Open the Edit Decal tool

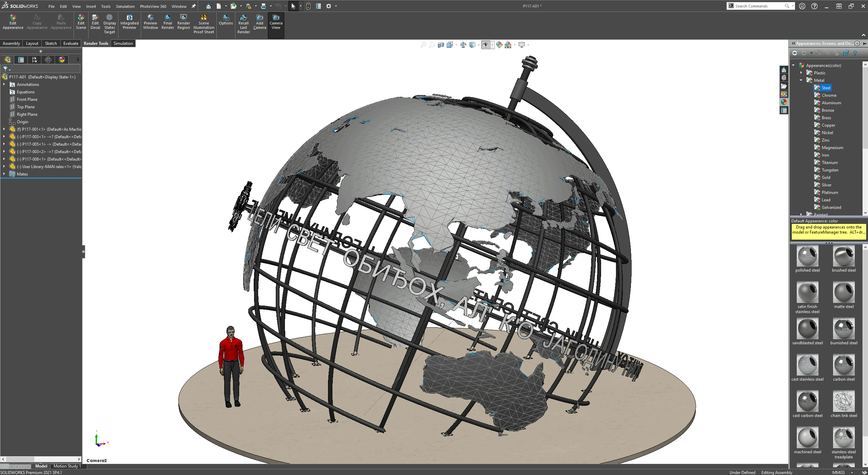(x=95, y=22)
